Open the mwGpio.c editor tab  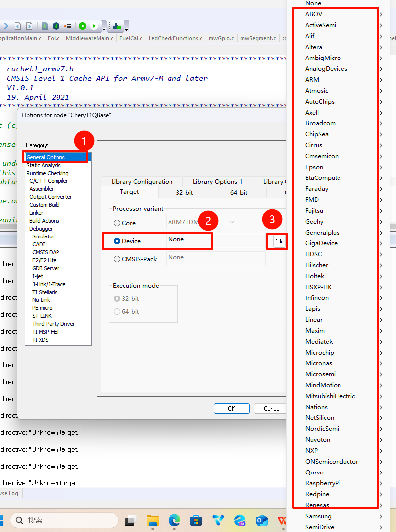[x=222, y=38]
